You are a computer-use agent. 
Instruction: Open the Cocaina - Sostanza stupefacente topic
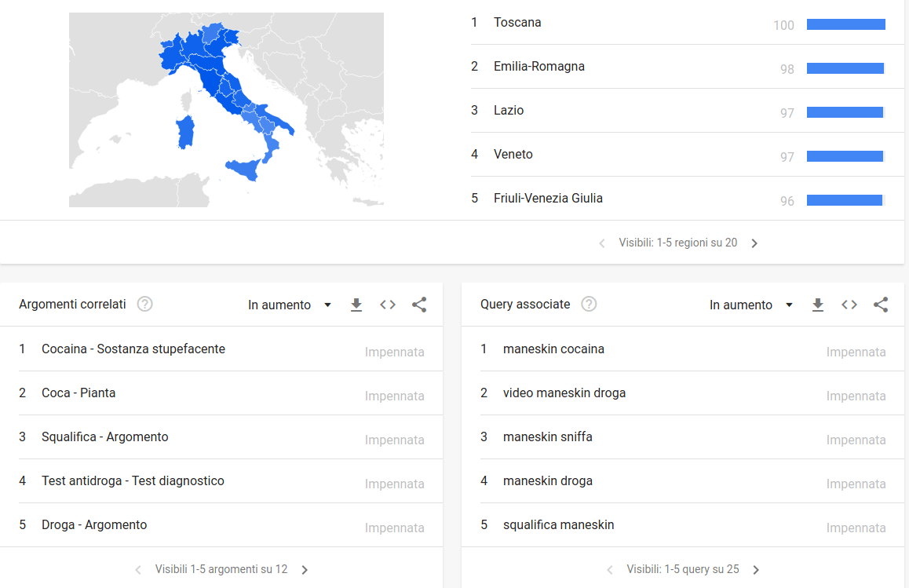[x=133, y=349]
